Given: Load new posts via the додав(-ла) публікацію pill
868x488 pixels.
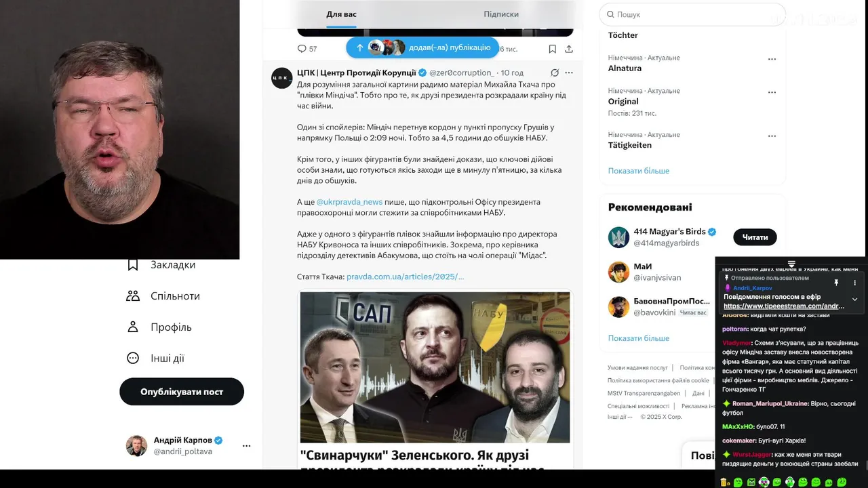Looking at the screenshot, I should [422, 47].
